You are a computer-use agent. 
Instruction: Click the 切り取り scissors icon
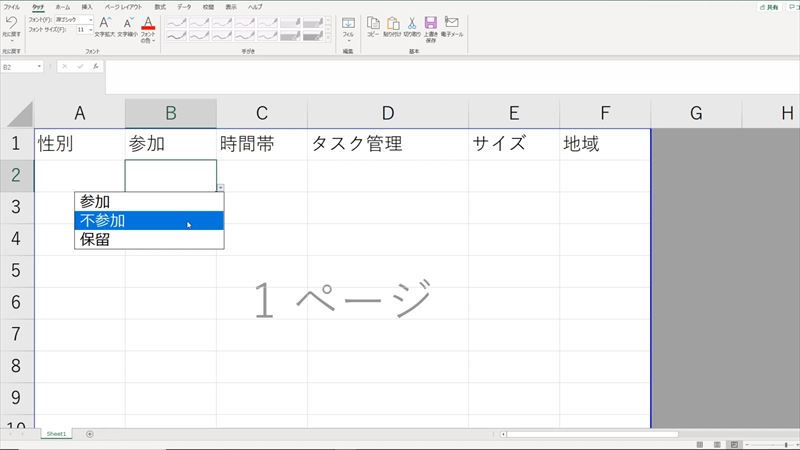[411, 22]
